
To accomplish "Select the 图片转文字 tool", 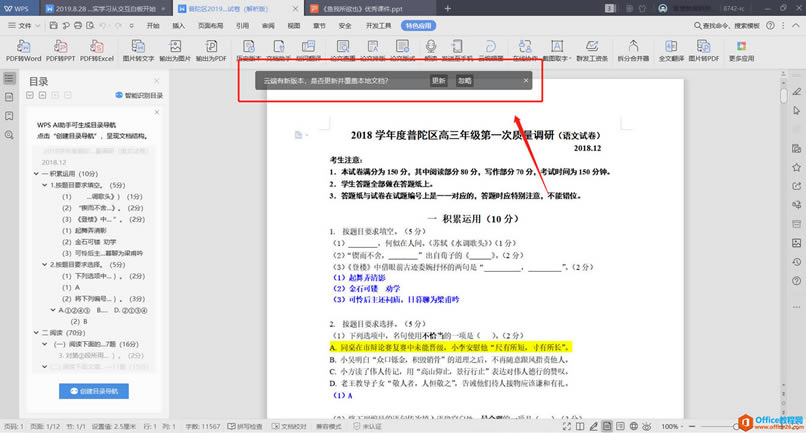I will click(x=138, y=50).
